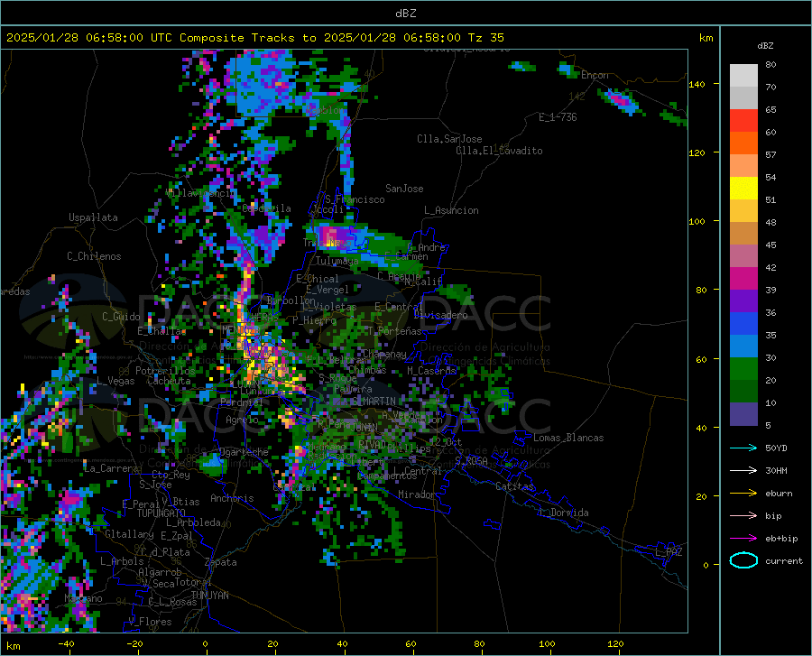Click the 'Mirador' map label
The image size is (812, 656).
pos(417,494)
